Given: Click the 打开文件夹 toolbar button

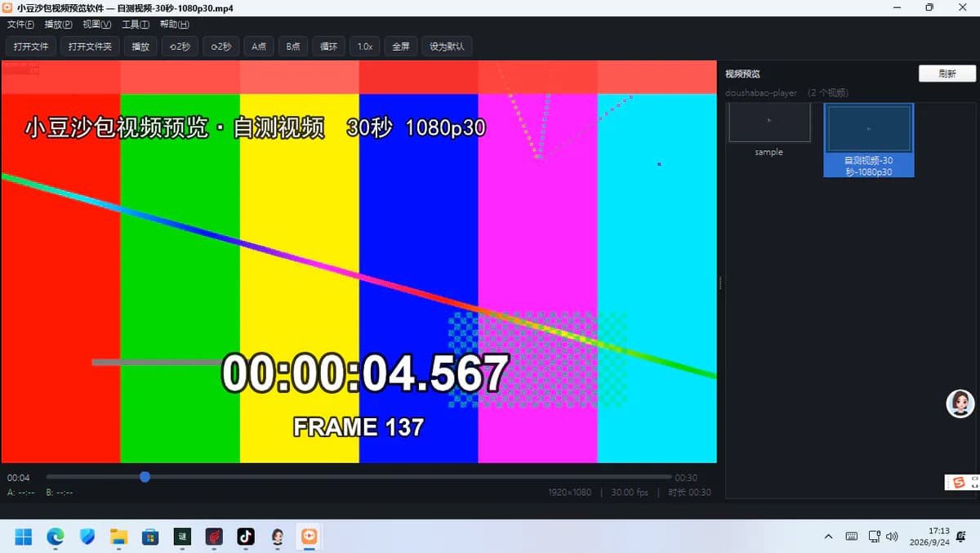Looking at the screenshot, I should click(x=90, y=47).
